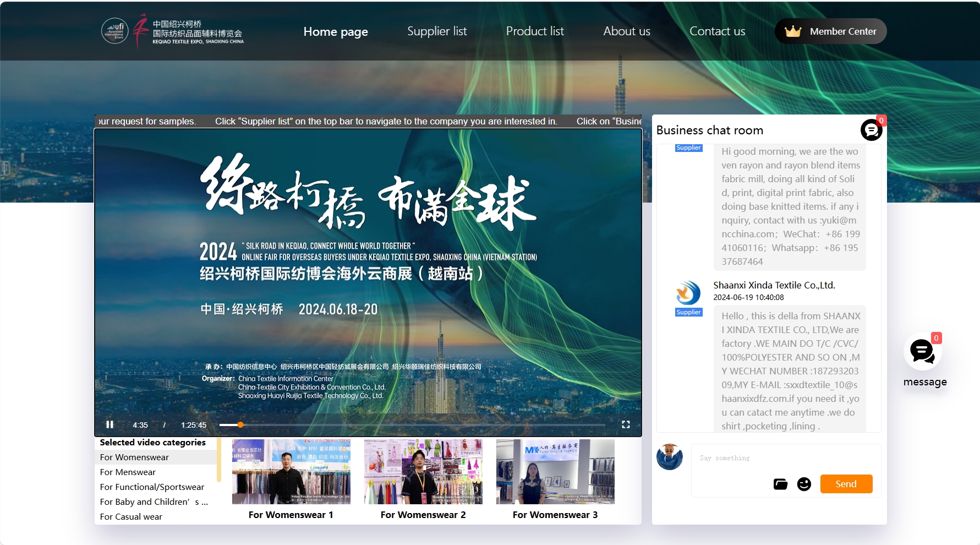The image size is (980, 545).
Task: Click the Business chat room title
Action: [x=710, y=130]
